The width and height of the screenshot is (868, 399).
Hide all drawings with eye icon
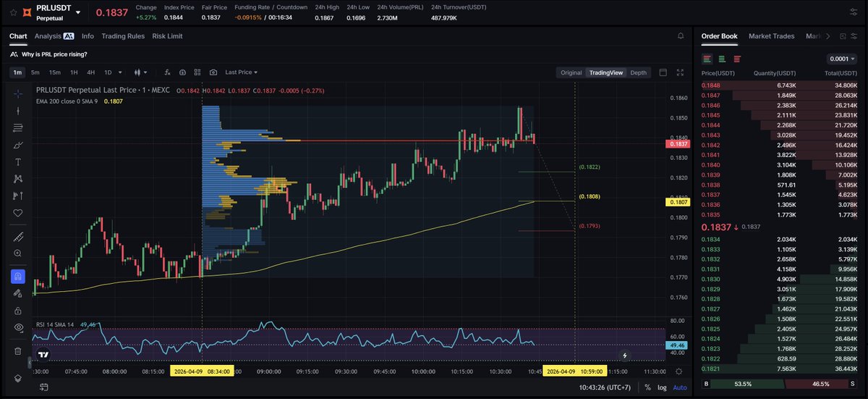[x=18, y=328]
